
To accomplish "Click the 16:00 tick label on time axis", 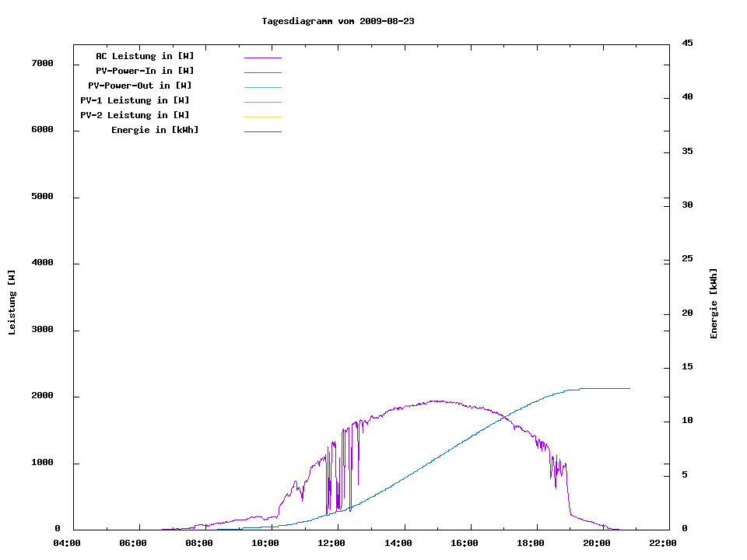I will pyautogui.click(x=464, y=543).
